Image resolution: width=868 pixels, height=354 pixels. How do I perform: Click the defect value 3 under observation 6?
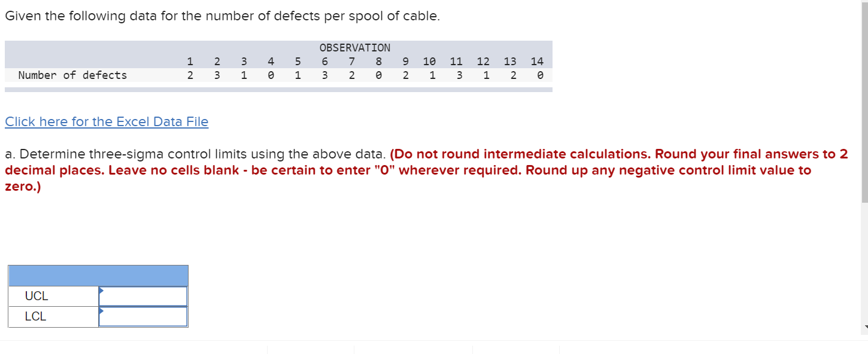[324, 75]
